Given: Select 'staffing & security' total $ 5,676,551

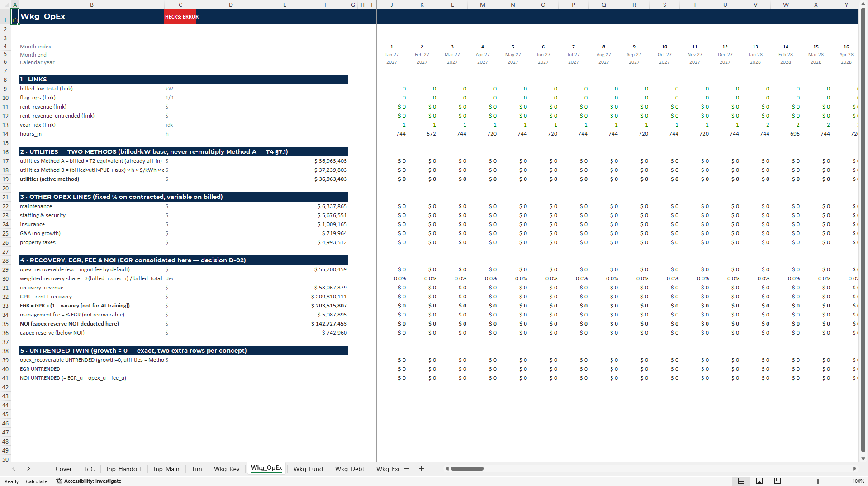Looking at the screenshot, I should (x=332, y=215).
